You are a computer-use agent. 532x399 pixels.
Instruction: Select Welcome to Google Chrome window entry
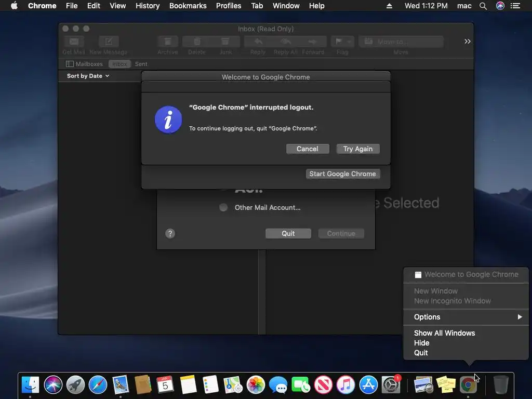pyautogui.click(x=466, y=274)
